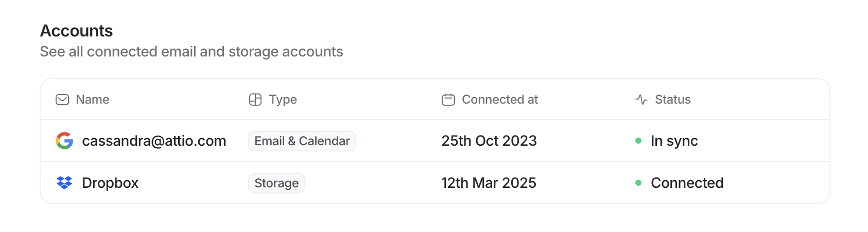Click the green dot beside In sync
This screenshot has width=868, height=232.
(x=638, y=140)
